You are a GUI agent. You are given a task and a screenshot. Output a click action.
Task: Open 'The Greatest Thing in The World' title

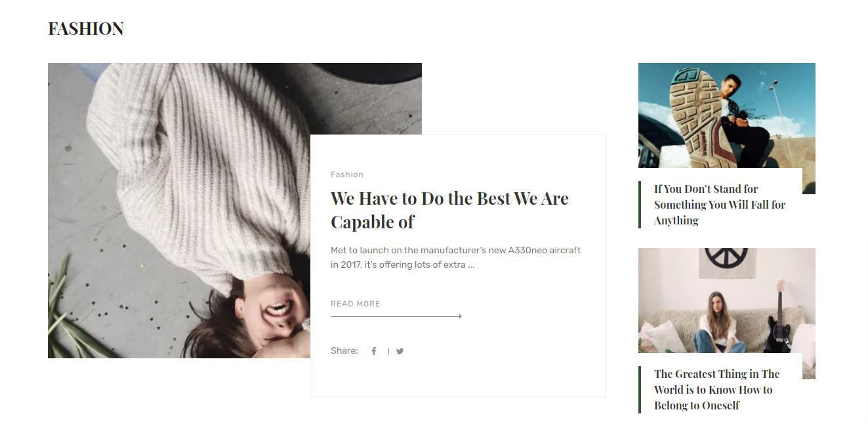pyautogui.click(x=716, y=390)
